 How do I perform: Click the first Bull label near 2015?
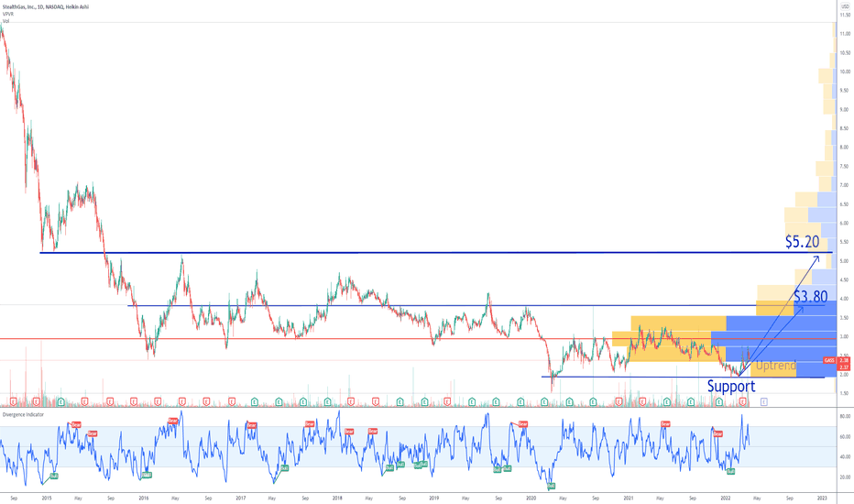[53, 476]
